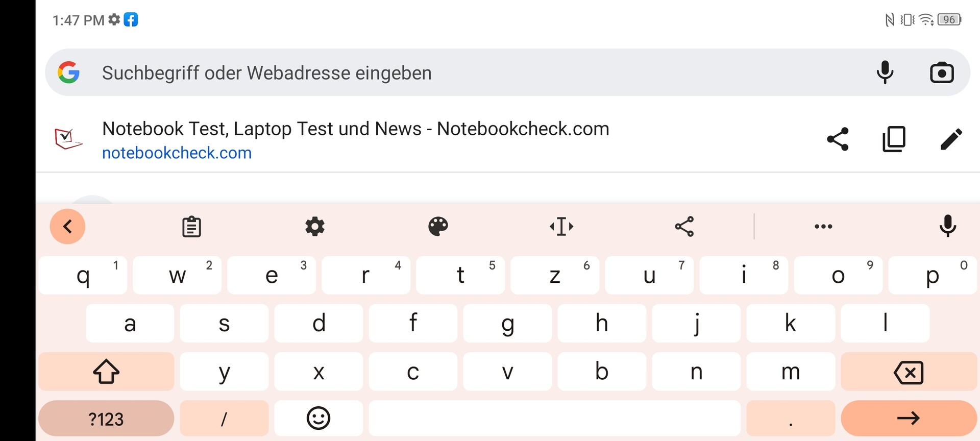Open the keyboard clipboard
Image resolution: width=980 pixels, height=441 pixels.
click(x=192, y=227)
